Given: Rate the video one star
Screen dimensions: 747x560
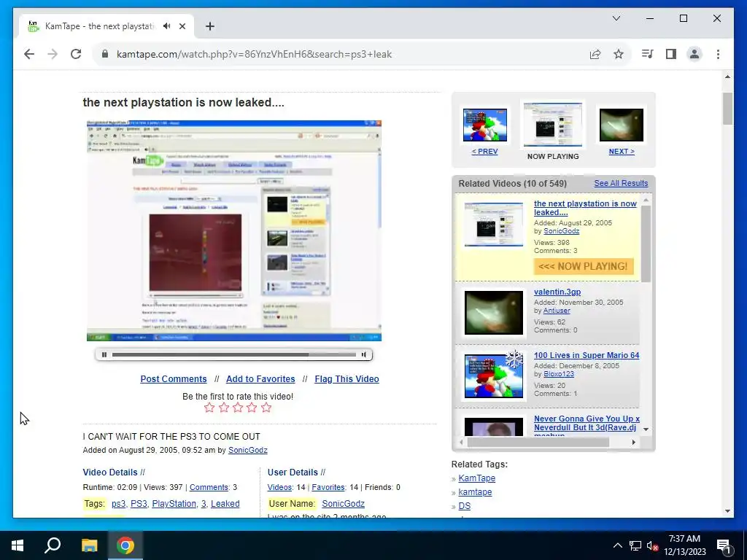Looking at the screenshot, I should coord(209,408).
